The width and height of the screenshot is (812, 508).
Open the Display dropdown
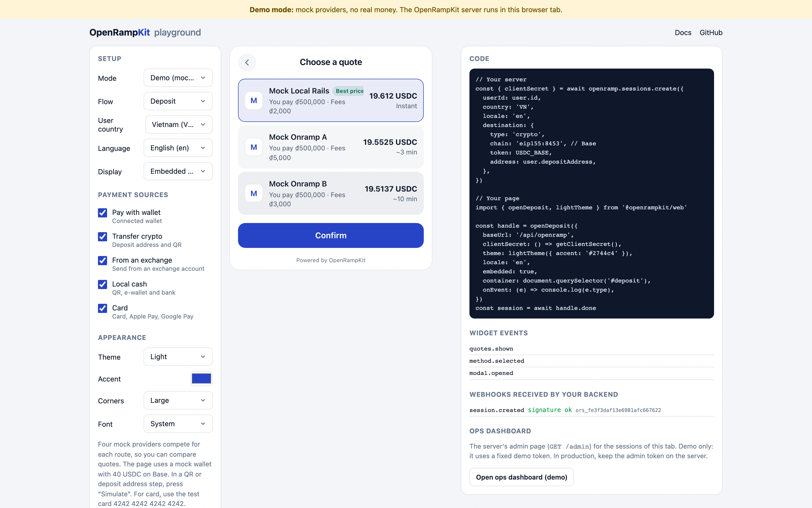(x=178, y=171)
